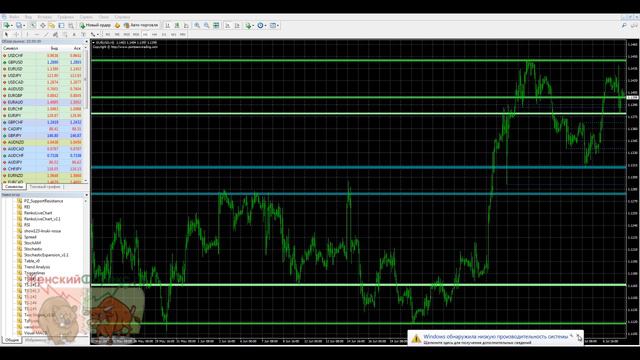Select the text label T icon
Image resolution: width=640 pixels, height=360 pixels.
coord(83,35)
